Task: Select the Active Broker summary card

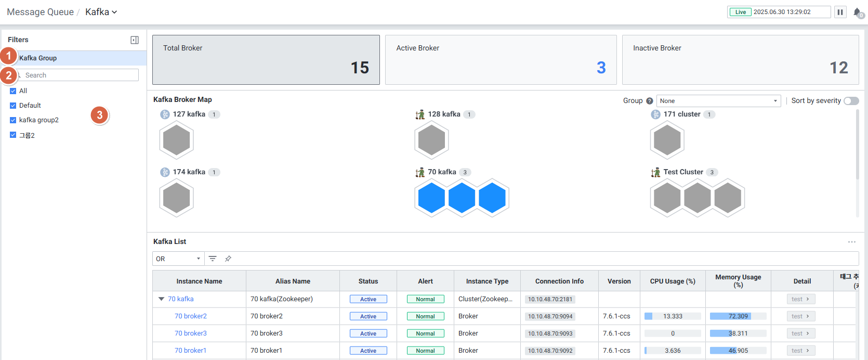Action: click(x=501, y=60)
